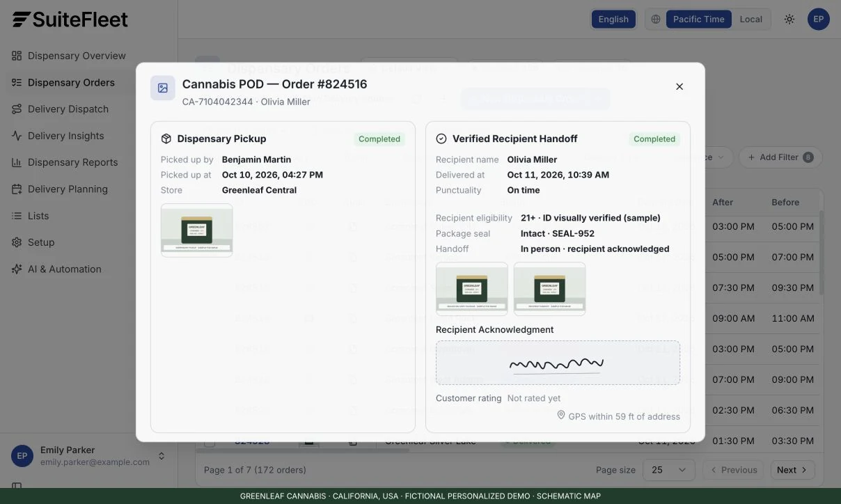841x504 pixels.
Task: Click the SuiteFleet logo
Action: [x=70, y=19]
